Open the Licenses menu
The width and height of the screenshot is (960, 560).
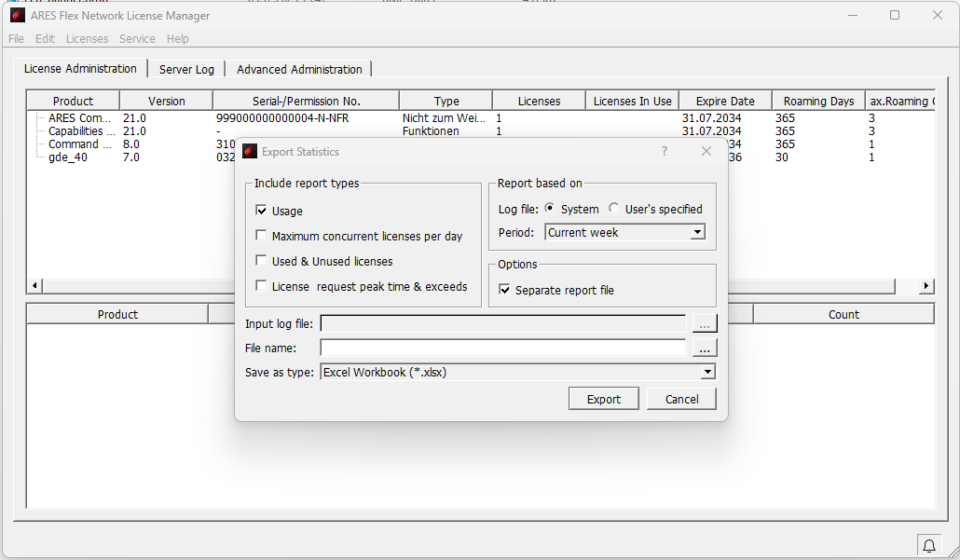coord(87,38)
